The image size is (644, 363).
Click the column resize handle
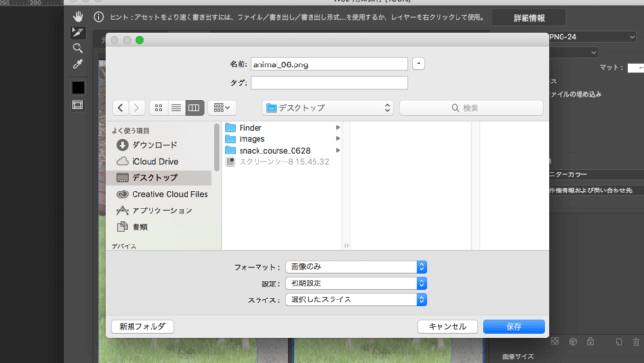347,245
